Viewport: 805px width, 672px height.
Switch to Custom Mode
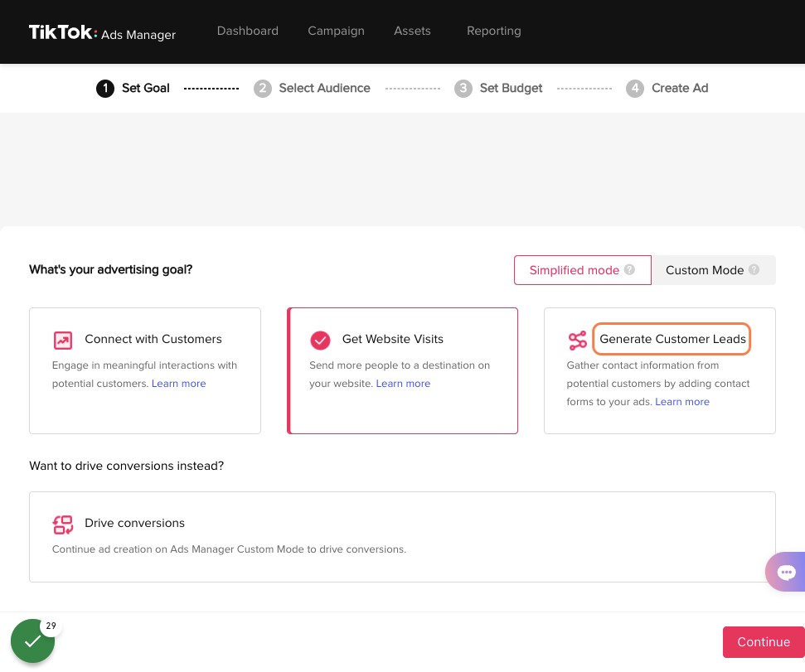713,270
